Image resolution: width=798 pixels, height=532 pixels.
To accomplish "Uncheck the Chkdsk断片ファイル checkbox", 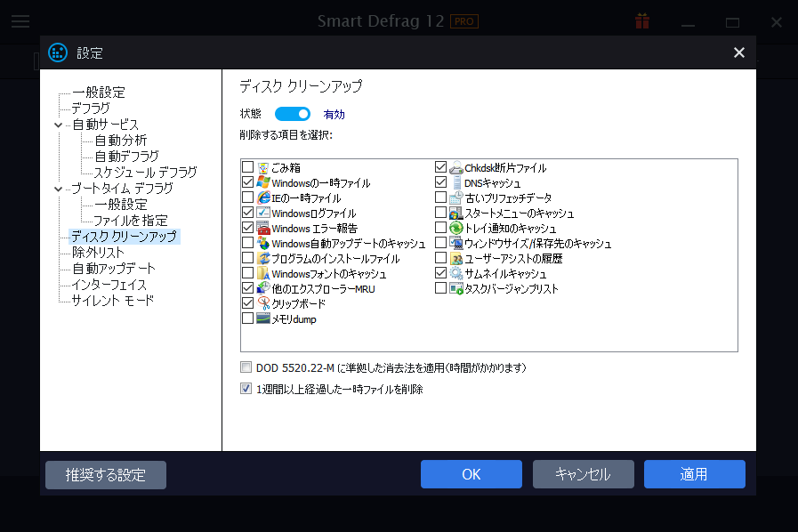I will point(440,167).
